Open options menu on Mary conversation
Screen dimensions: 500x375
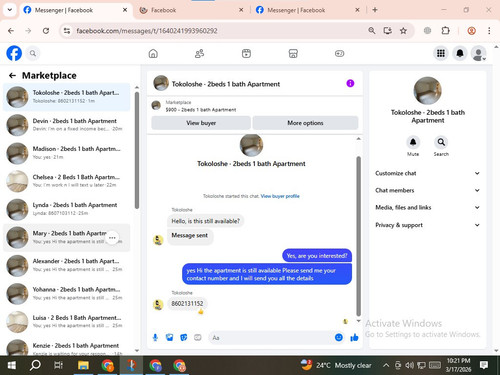[x=112, y=238]
